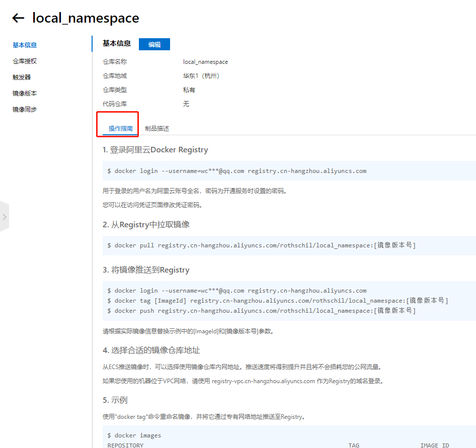Click the 仓库类型 field label
476x448 pixels.
click(x=115, y=90)
